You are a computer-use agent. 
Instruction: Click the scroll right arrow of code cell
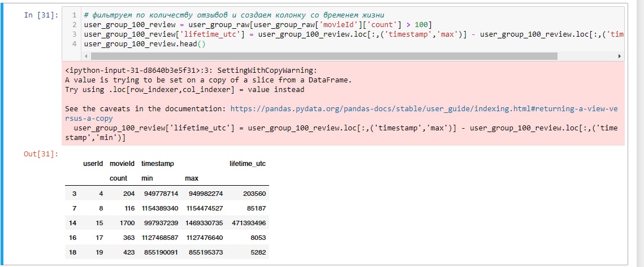(x=619, y=56)
